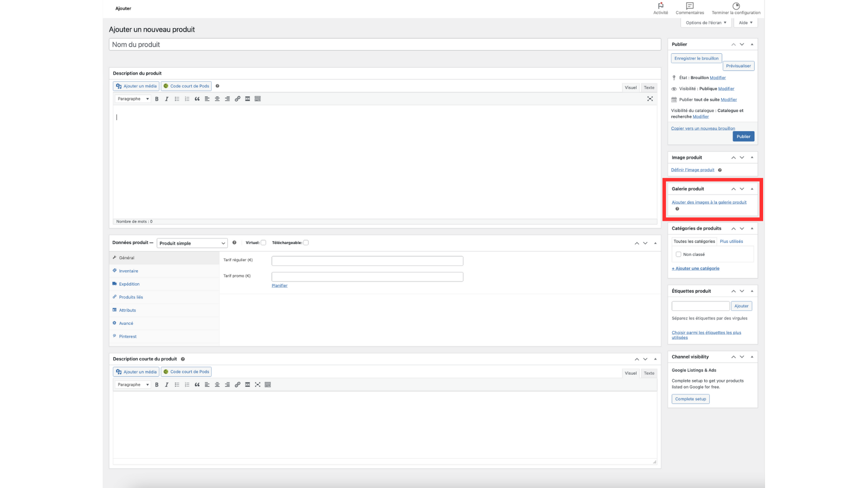Open Activité panel icon
Image resolution: width=868 pixels, height=488 pixels.
pyautogui.click(x=660, y=8)
